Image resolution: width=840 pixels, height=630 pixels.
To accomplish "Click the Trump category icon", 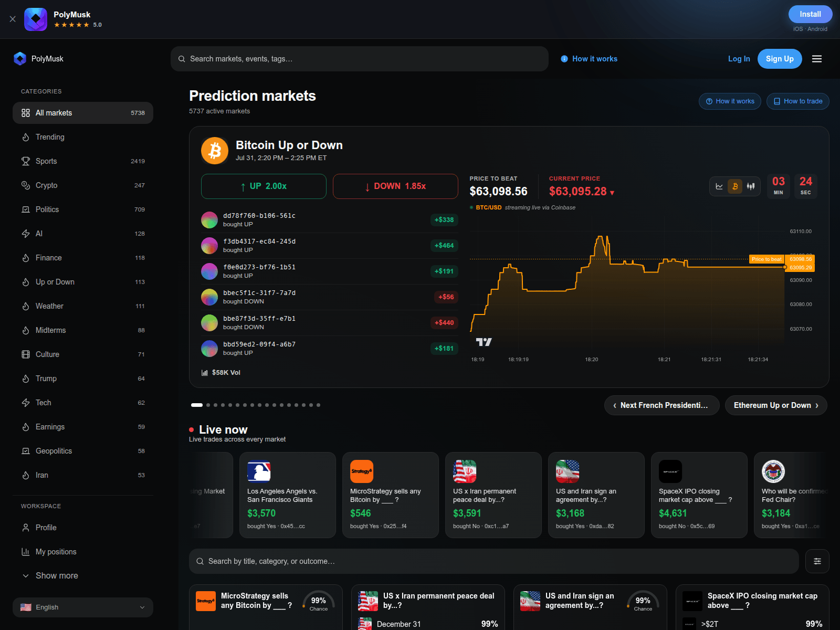I will pyautogui.click(x=26, y=379).
